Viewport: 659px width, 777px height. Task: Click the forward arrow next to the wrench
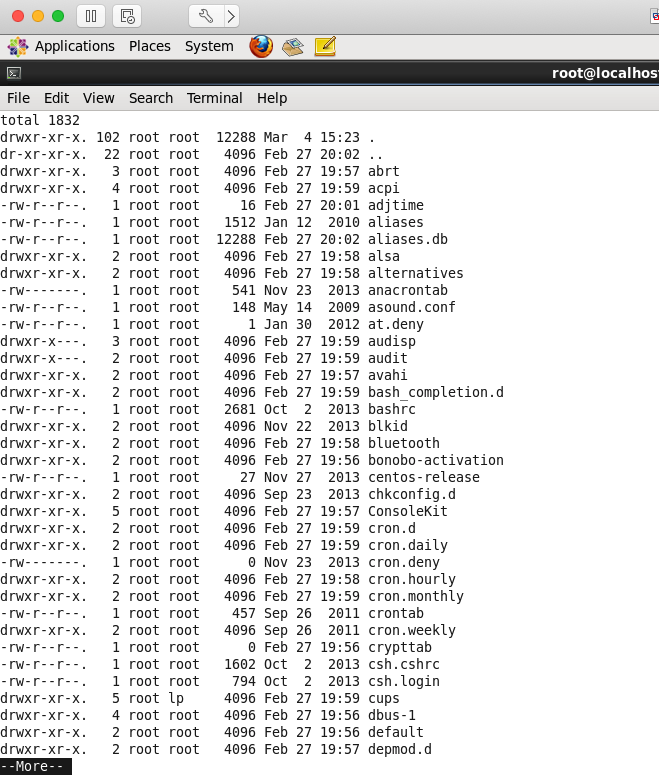coord(231,16)
